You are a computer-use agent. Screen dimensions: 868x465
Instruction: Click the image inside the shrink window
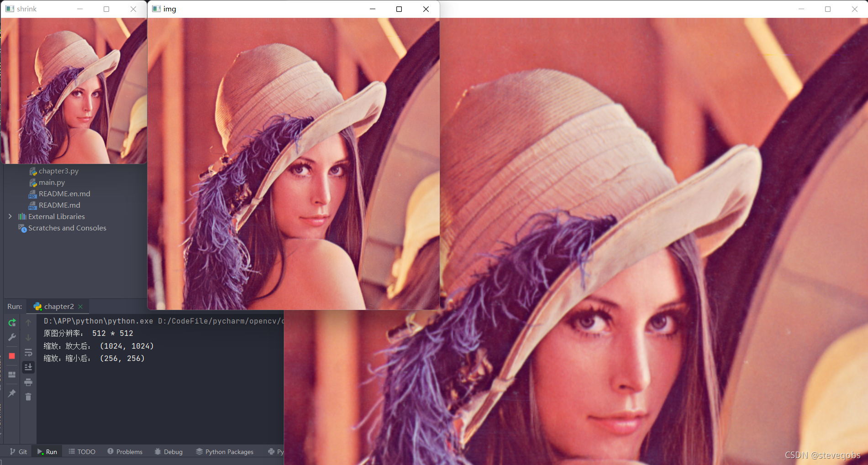click(x=74, y=91)
